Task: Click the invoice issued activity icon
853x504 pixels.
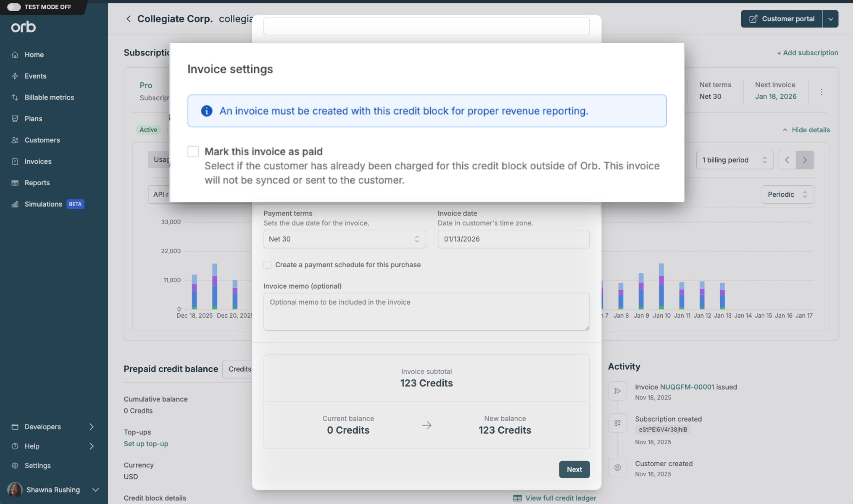Action: (618, 391)
